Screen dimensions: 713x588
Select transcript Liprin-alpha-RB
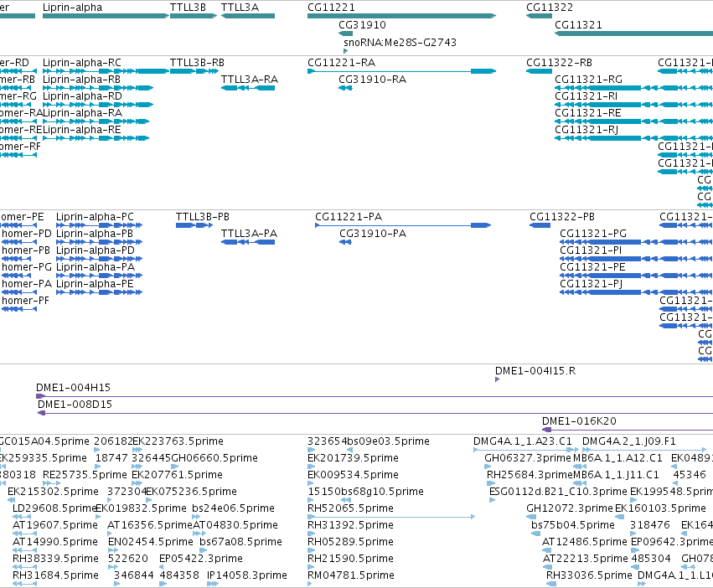[81, 80]
